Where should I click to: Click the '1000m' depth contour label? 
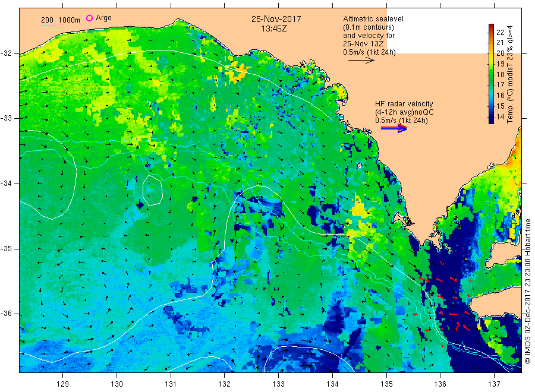(x=69, y=20)
